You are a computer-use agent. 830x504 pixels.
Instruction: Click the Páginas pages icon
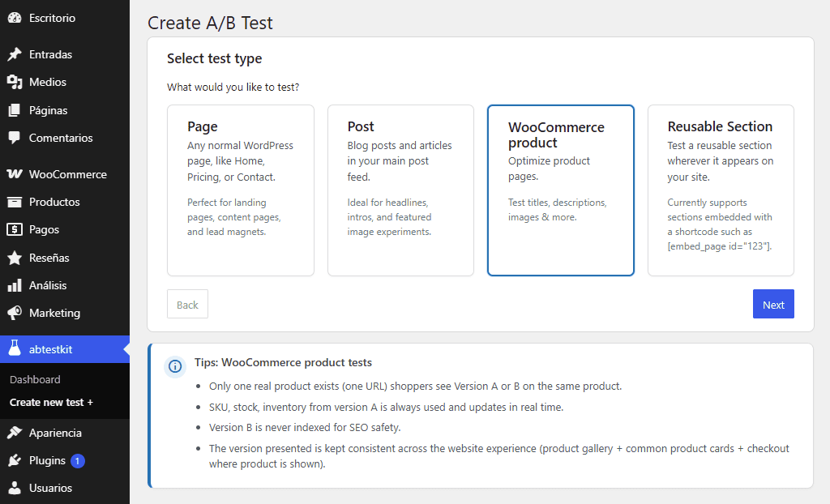[x=15, y=110]
